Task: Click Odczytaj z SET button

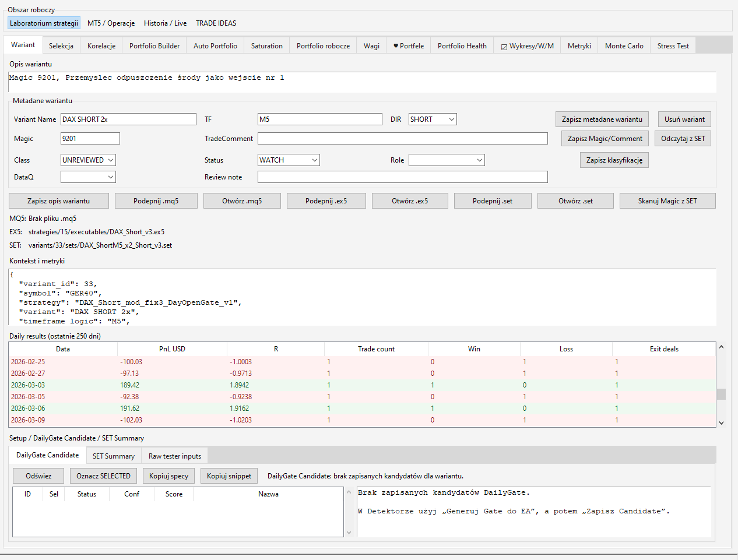Action: (683, 139)
